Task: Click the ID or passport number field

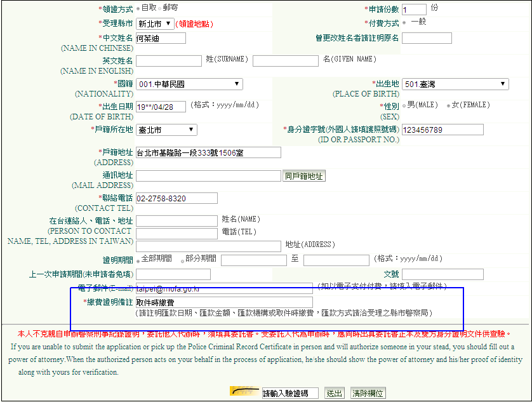Action: [442, 130]
